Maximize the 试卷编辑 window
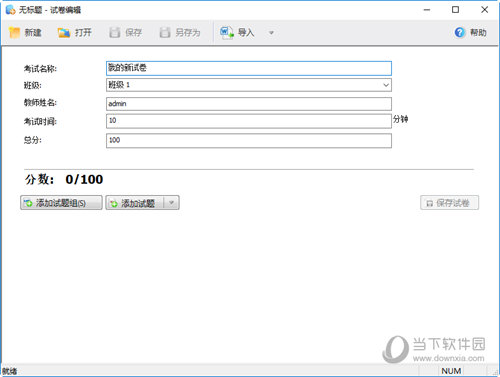The height and width of the screenshot is (377, 500). pos(455,10)
